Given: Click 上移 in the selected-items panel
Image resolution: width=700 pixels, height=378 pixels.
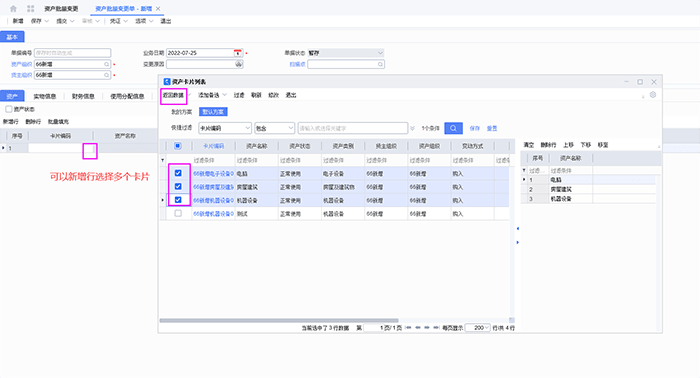Looking at the screenshot, I should [x=568, y=145].
